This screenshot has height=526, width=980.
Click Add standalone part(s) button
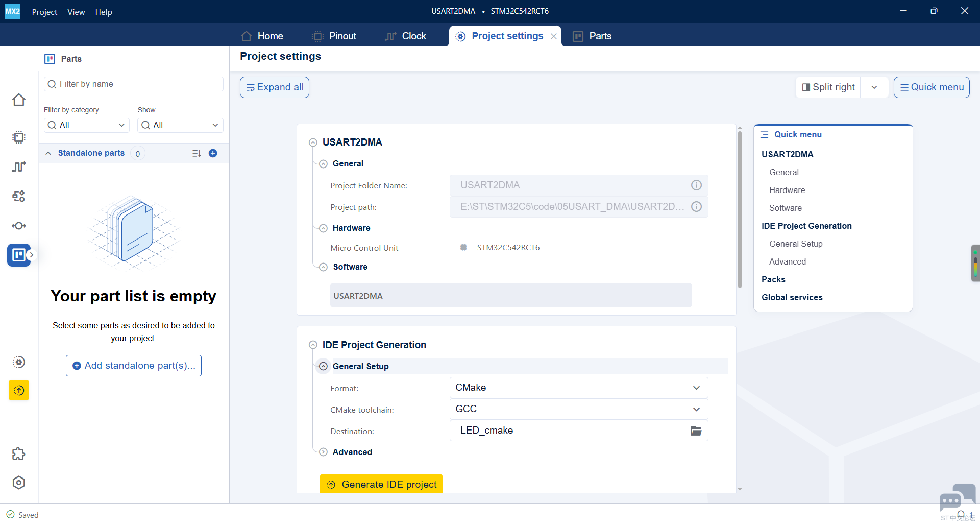(x=134, y=366)
